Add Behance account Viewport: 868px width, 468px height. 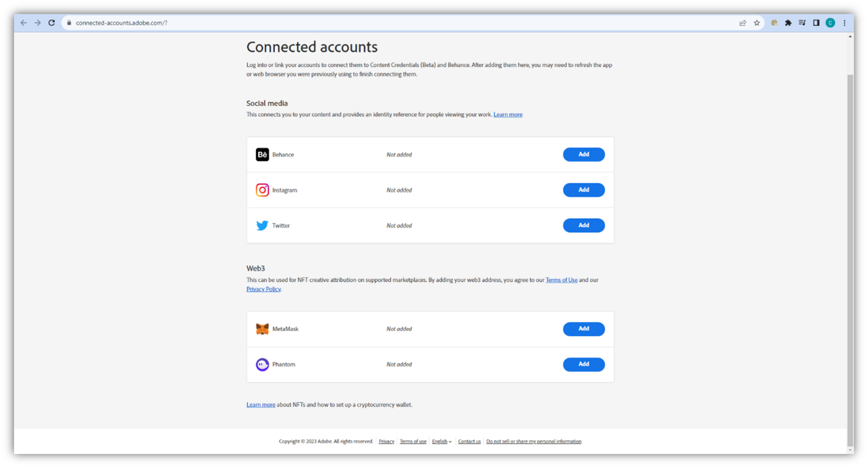pyautogui.click(x=583, y=155)
